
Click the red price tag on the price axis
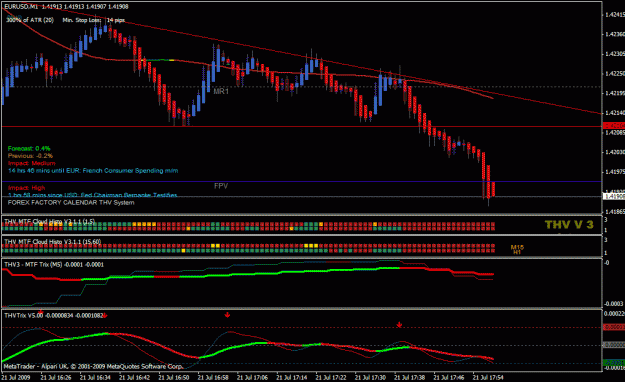coord(614,126)
